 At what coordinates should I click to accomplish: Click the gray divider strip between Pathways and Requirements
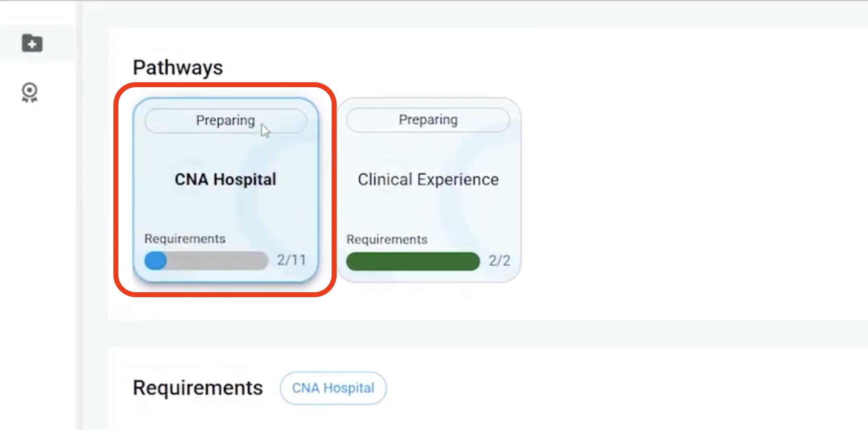pyautogui.click(x=487, y=333)
